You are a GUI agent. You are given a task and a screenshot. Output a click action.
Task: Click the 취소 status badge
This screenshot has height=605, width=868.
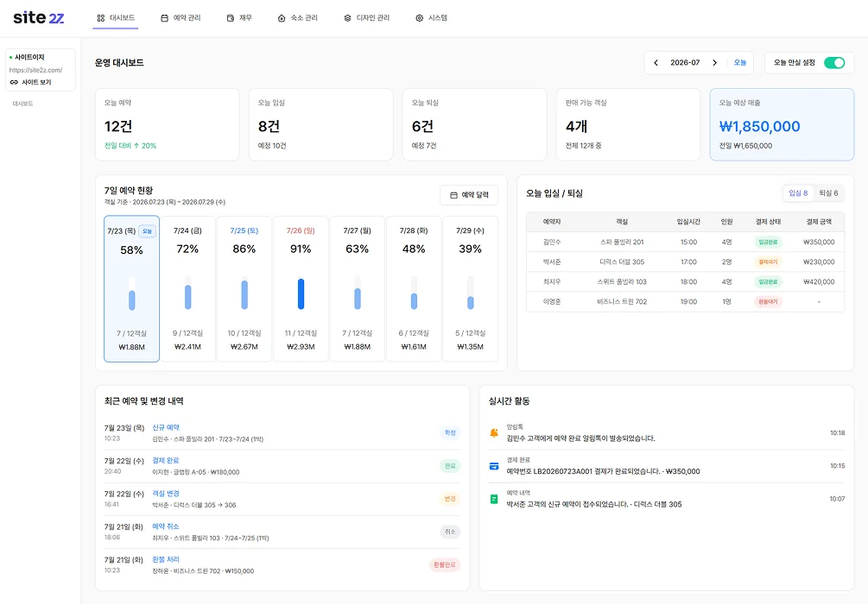coord(450,532)
